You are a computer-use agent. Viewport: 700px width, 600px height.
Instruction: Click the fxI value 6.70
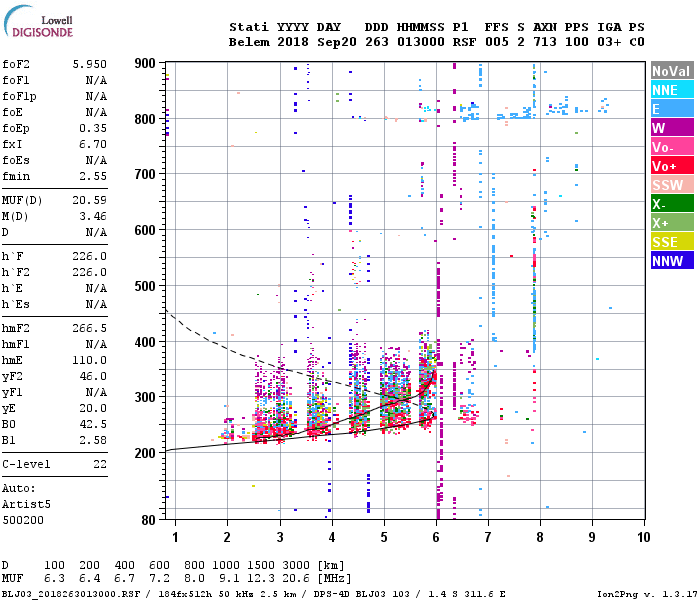click(x=93, y=145)
